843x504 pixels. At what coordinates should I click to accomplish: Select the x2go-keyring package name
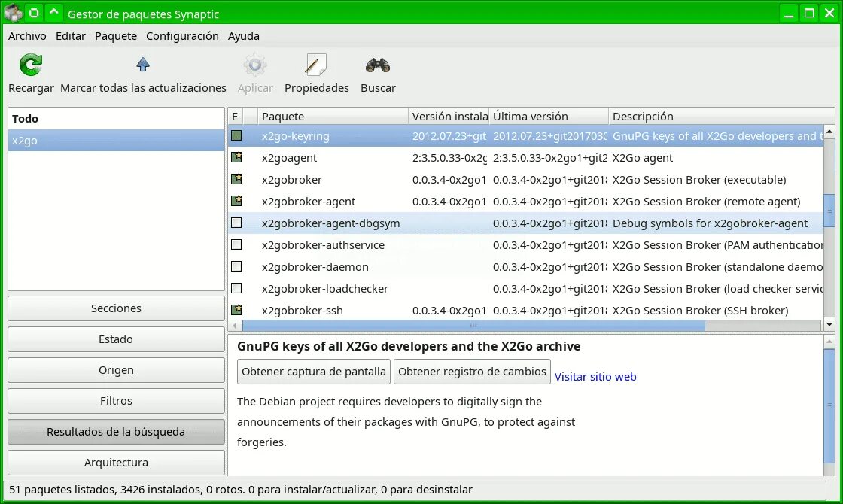pyautogui.click(x=295, y=136)
